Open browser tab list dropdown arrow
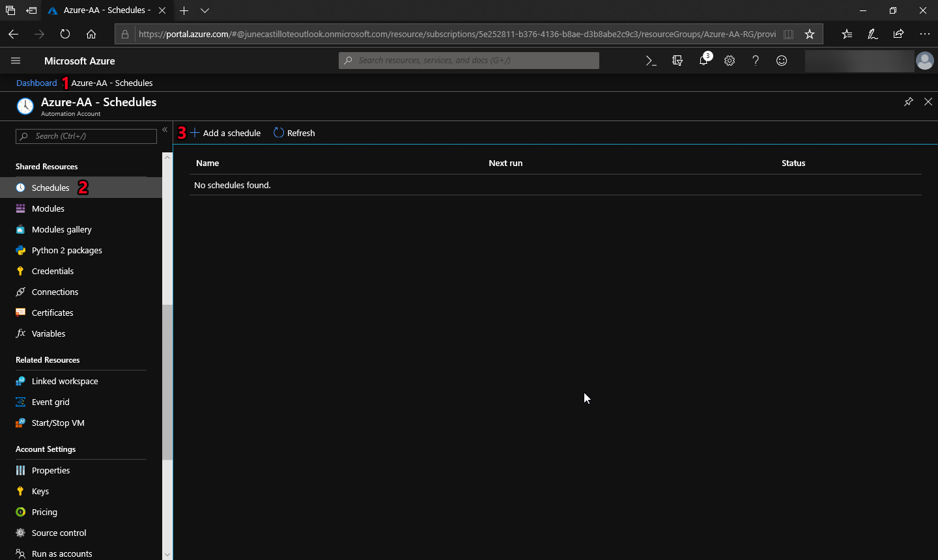This screenshot has width=938, height=560. tap(205, 10)
